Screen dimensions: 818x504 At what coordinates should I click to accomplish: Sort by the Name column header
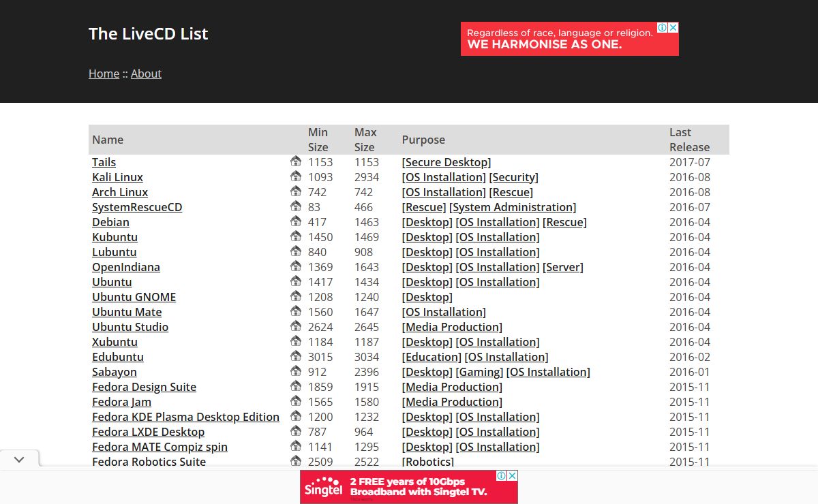108,140
